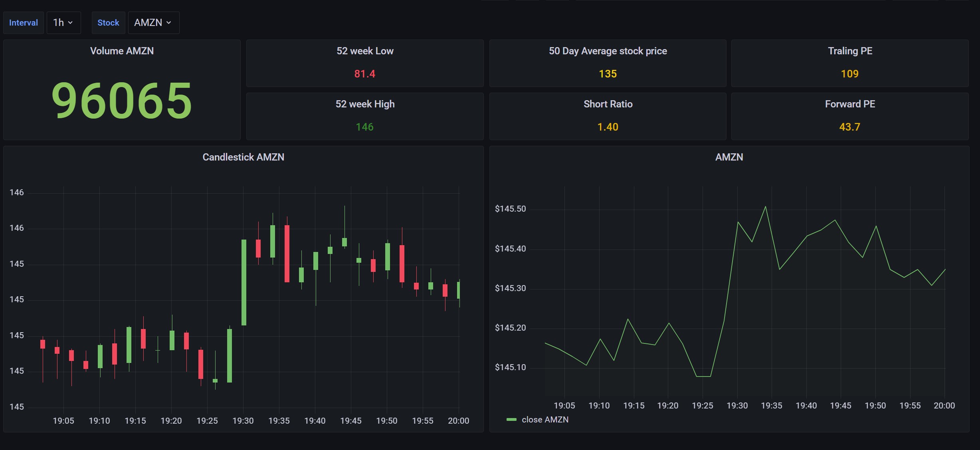Click the Short Ratio panel title
This screenshot has width=980, height=450.
click(608, 104)
